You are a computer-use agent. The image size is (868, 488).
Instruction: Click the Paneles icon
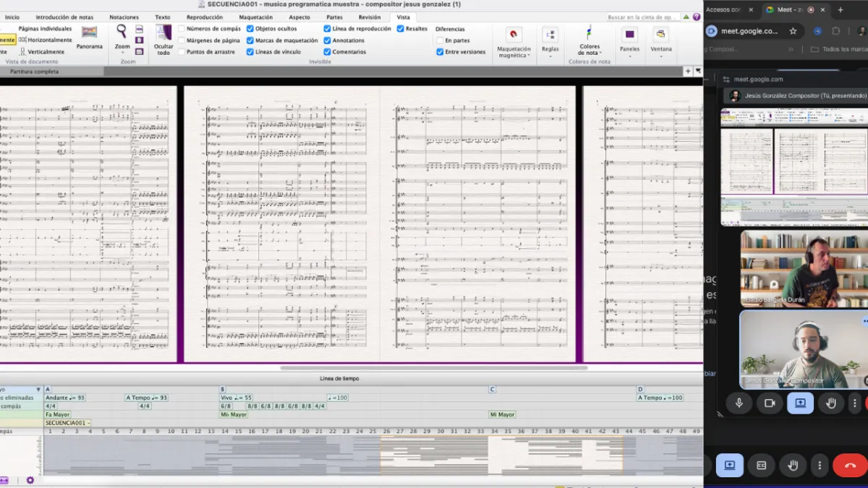(630, 34)
